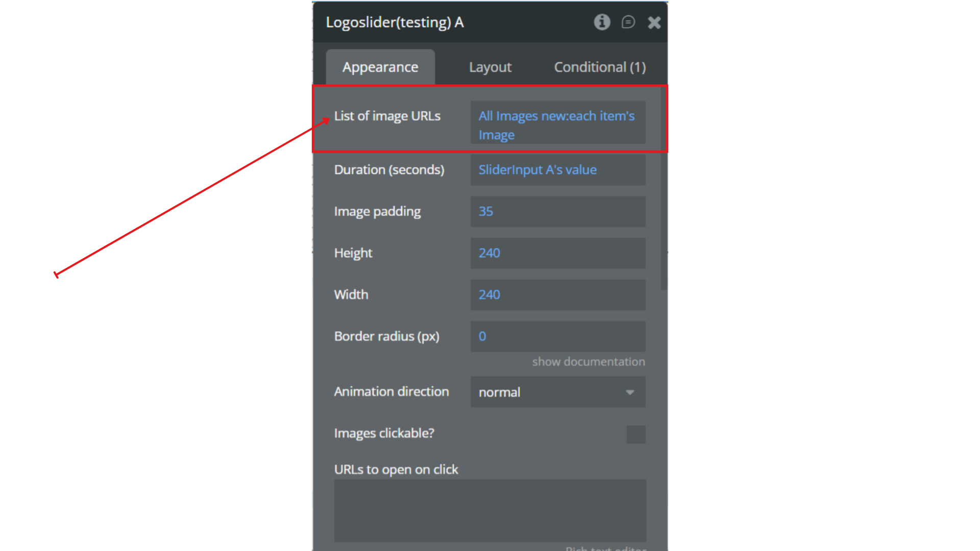
Task: Click the Animation direction dropdown arrow
Action: coord(630,392)
